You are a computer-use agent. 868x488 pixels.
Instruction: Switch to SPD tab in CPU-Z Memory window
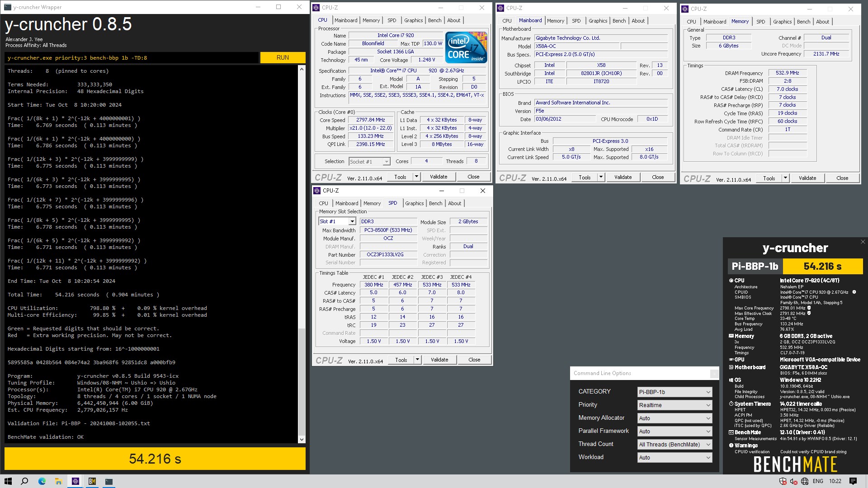[x=761, y=22]
